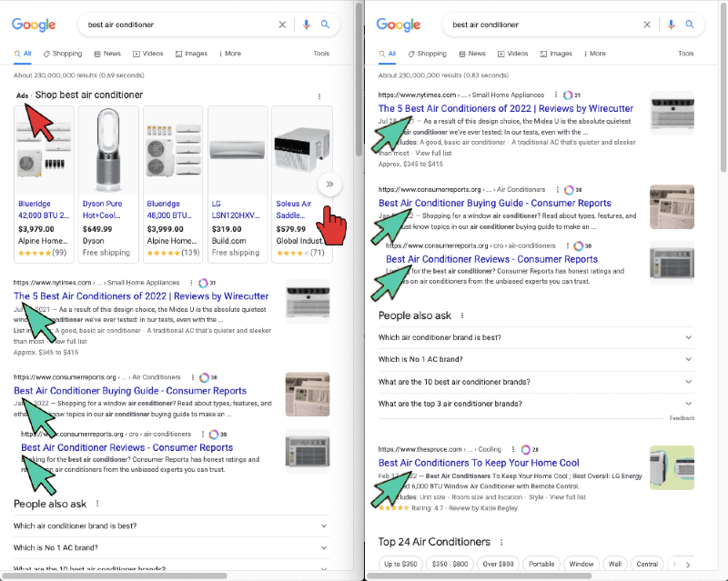Image resolution: width=728 pixels, height=581 pixels.
Task: Switch to Shopping tab in left window
Action: 63,54
